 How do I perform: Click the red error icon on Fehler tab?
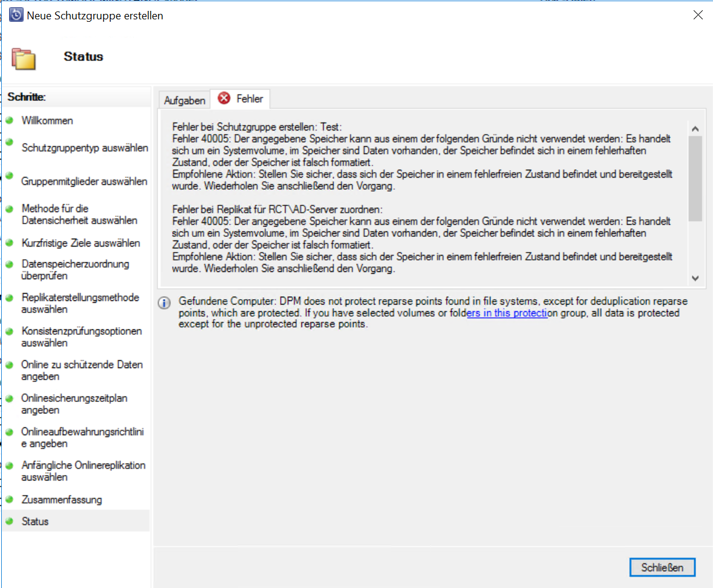point(224,98)
